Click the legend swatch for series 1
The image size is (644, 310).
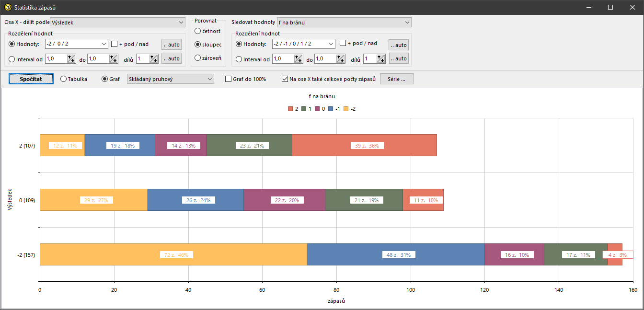point(304,109)
